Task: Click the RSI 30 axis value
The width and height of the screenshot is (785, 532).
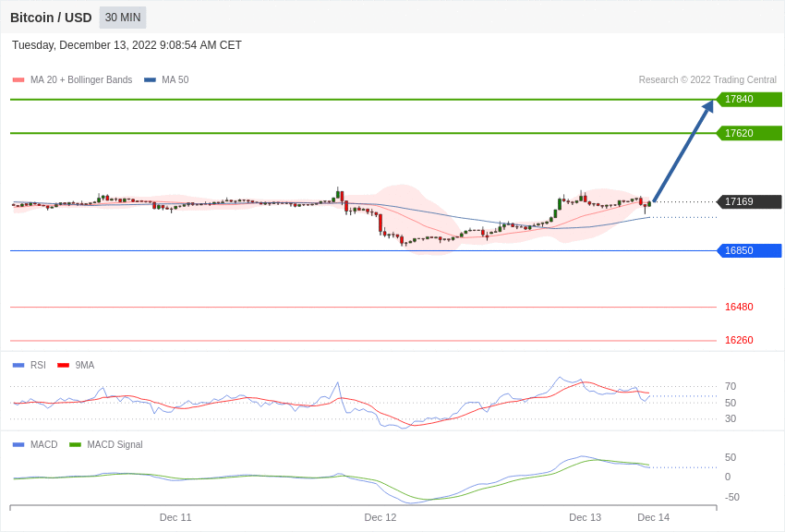Action: click(731, 419)
